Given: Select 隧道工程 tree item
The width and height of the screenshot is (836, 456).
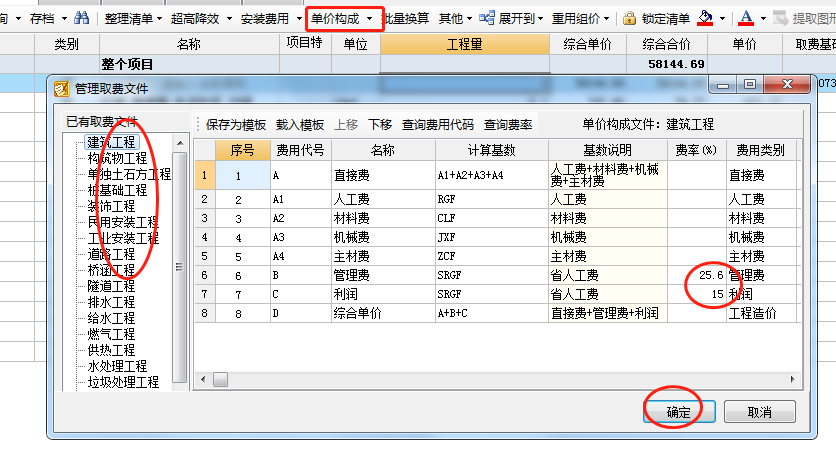Looking at the screenshot, I should (x=111, y=286).
